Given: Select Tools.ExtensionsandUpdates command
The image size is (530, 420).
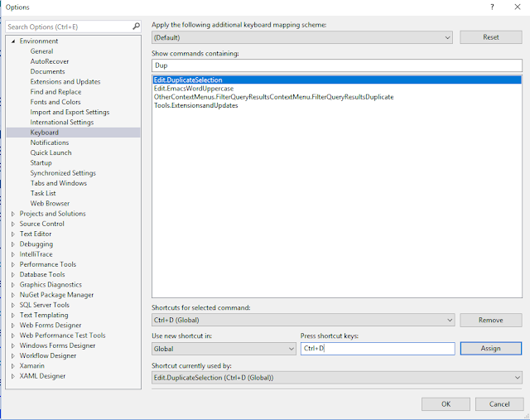Looking at the screenshot, I should click(x=196, y=105).
